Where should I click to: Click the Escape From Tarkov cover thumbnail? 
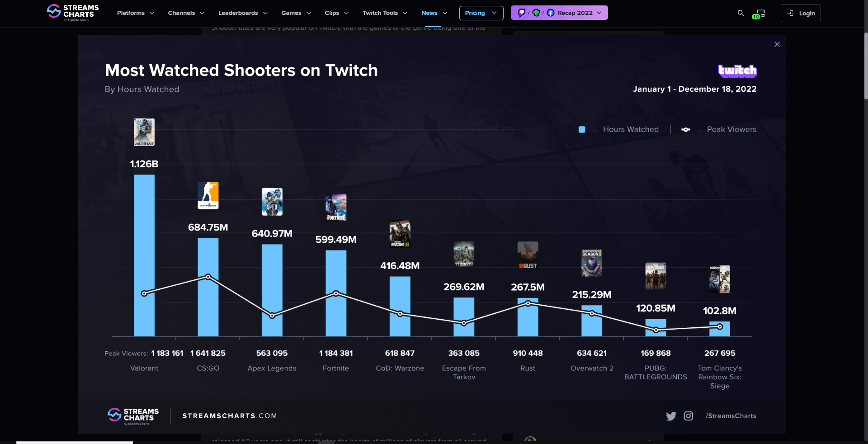[x=464, y=255]
